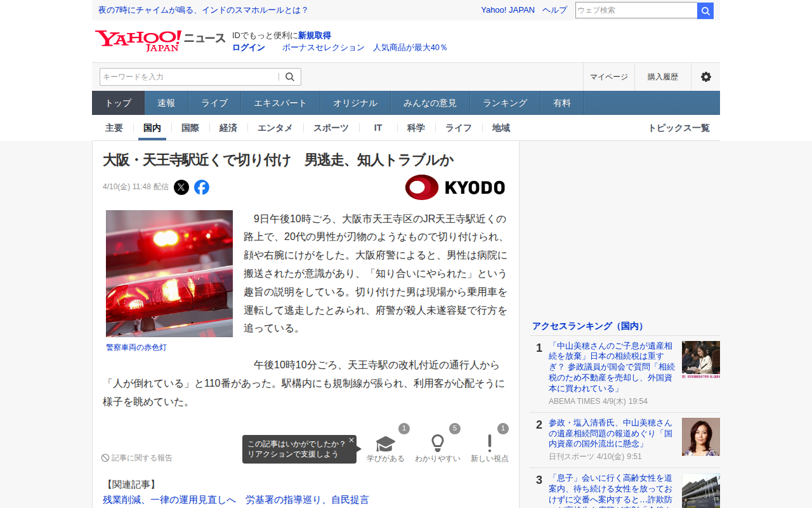This screenshot has width=812, height=508.
Task: Open the ヘルプ link
Action: coord(554,10)
